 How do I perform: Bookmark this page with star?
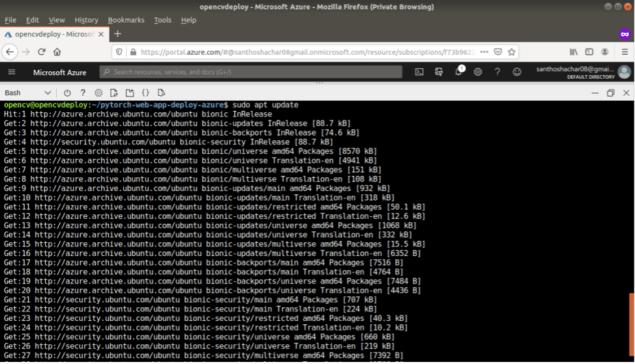[511, 52]
